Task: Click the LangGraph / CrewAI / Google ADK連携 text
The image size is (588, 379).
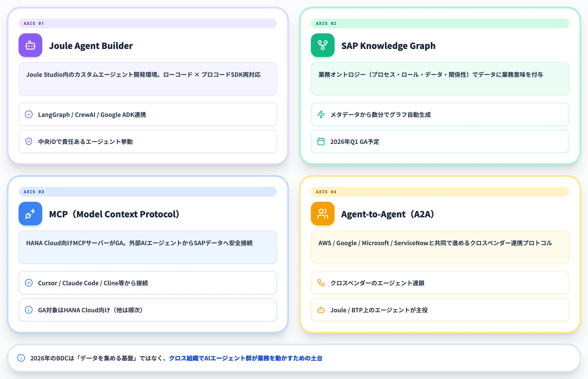Action: [92, 115]
